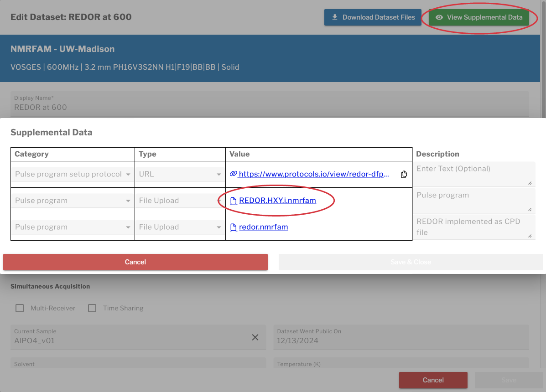Click the download icon on Download Dataset Files
The image size is (546, 392).
point(335,17)
